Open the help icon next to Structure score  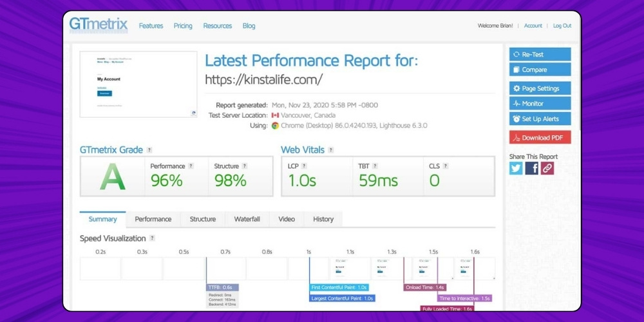click(244, 166)
